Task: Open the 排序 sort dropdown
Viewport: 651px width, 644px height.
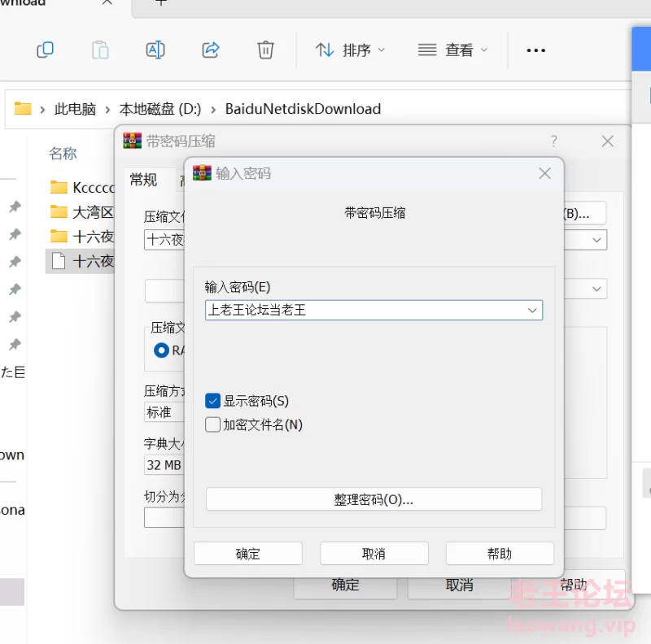Action: pyautogui.click(x=351, y=50)
